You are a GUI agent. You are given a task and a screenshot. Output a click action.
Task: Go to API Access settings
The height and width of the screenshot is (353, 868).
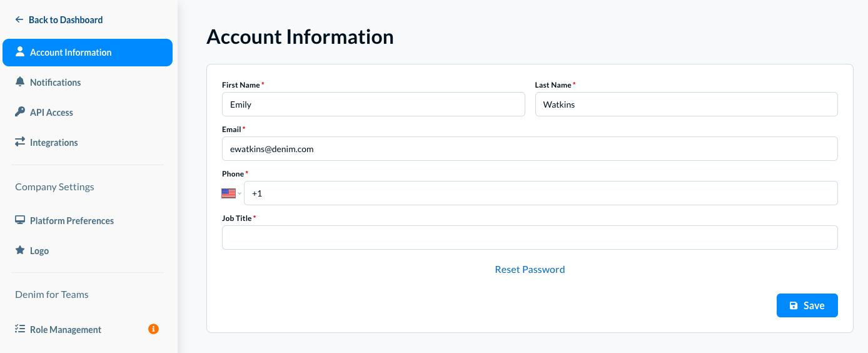pos(51,113)
